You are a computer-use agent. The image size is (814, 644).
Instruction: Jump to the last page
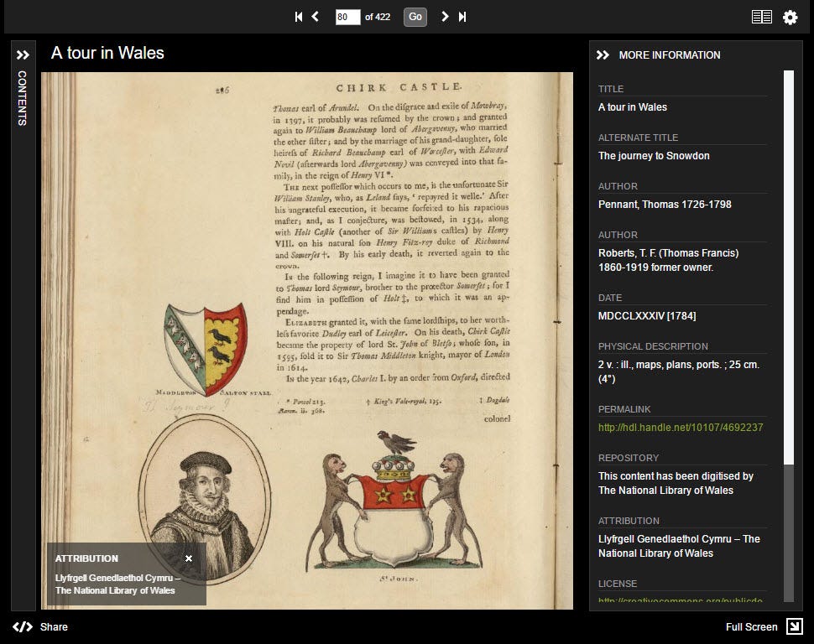[462, 17]
